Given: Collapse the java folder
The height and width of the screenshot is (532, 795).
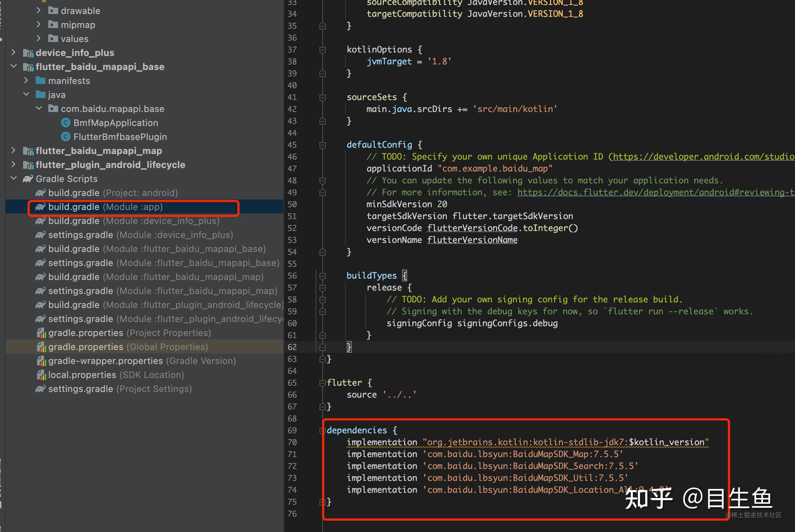Looking at the screenshot, I should pyautogui.click(x=26, y=94).
